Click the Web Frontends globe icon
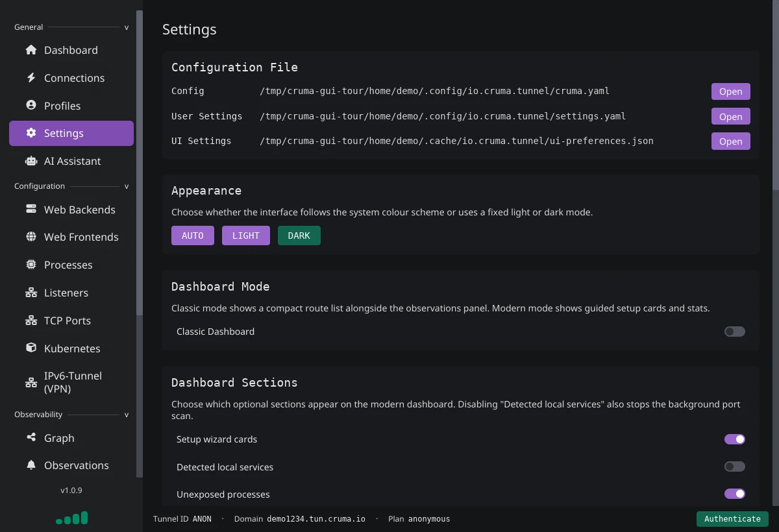The width and height of the screenshot is (779, 532). pos(31,237)
